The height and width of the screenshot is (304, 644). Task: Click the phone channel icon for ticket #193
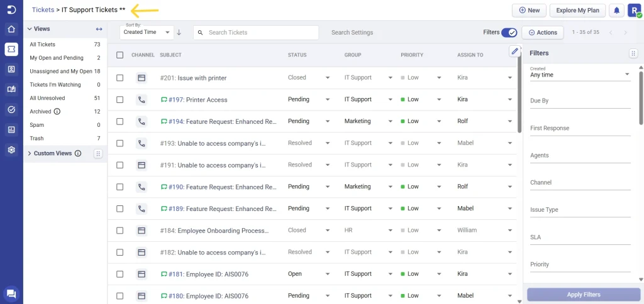(142, 143)
